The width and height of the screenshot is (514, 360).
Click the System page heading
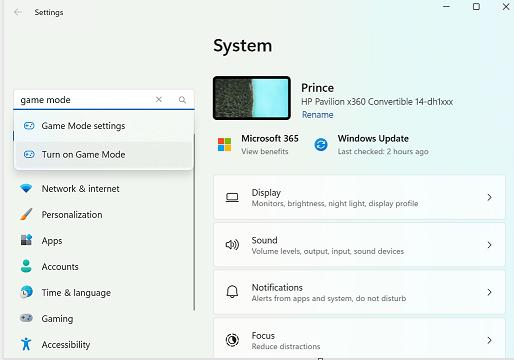(243, 46)
